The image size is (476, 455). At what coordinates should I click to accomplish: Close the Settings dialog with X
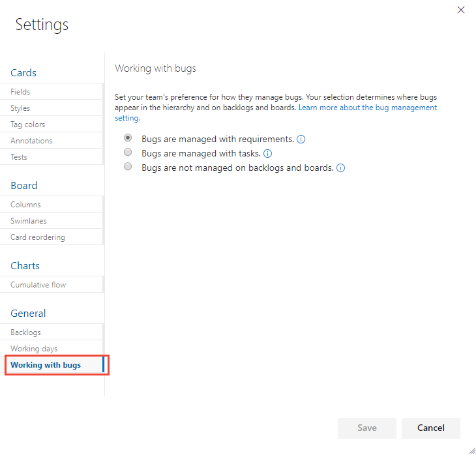click(x=461, y=10)
